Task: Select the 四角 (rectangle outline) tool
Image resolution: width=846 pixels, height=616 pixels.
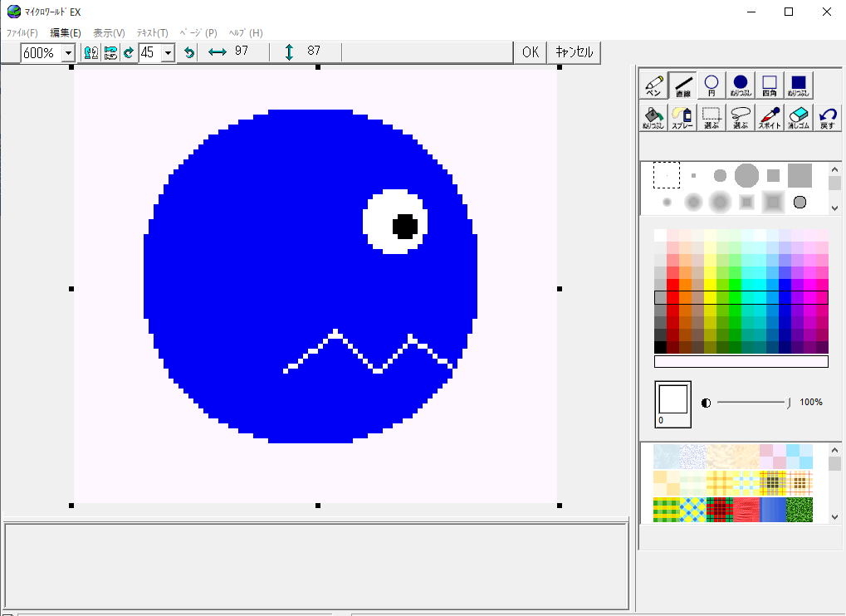Action: 770,86
